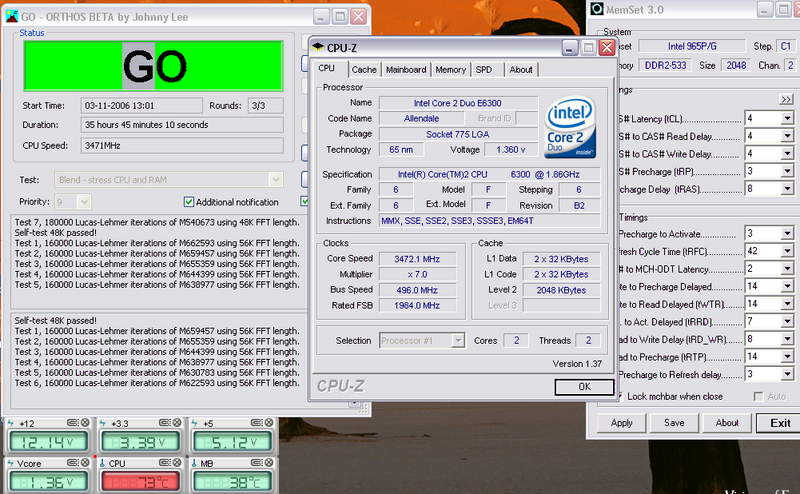Image resolution: width=800 pixels, height=494 pixels.
Task: Open the CAS# Latency (tCL) dropdown
Action: (x=787, y=118)
